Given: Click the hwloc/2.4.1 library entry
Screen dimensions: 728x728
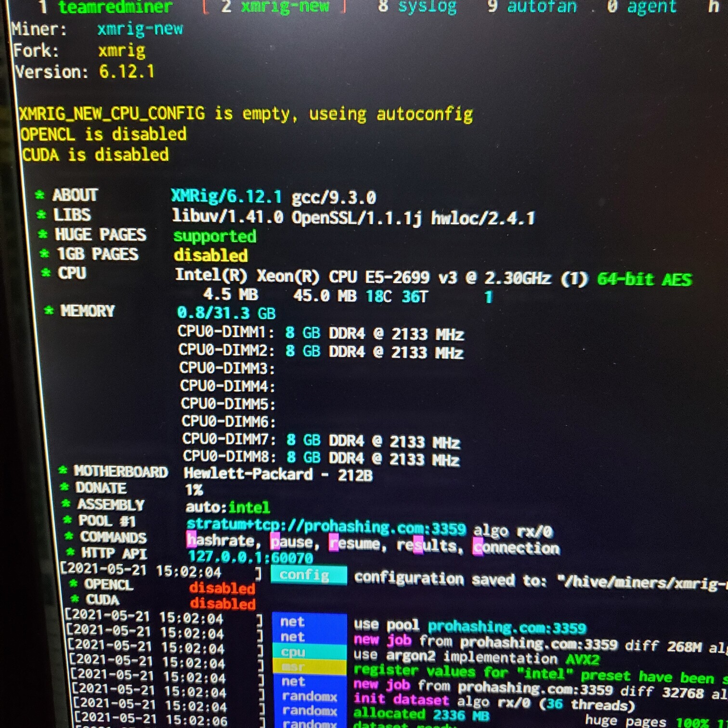Looking at the screenshot, I should point(483,219).
